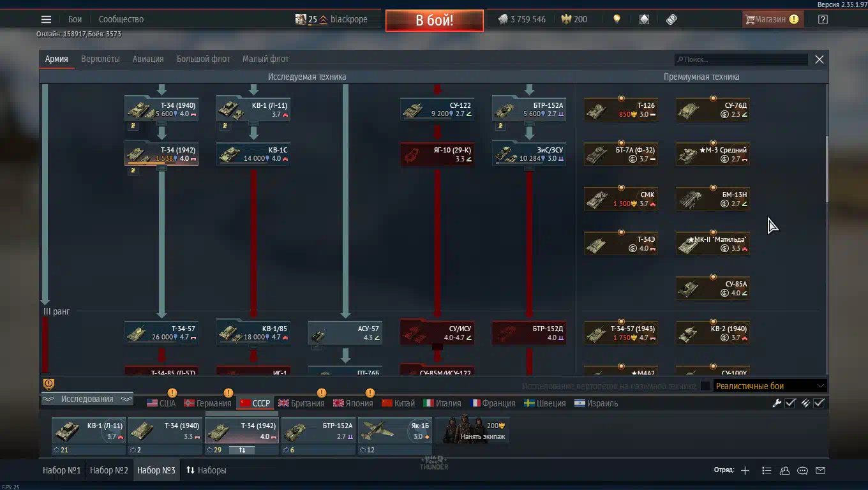The image size is (868, 490).
Task: Open the help question mark icon
Action: (x=823, y=19)
